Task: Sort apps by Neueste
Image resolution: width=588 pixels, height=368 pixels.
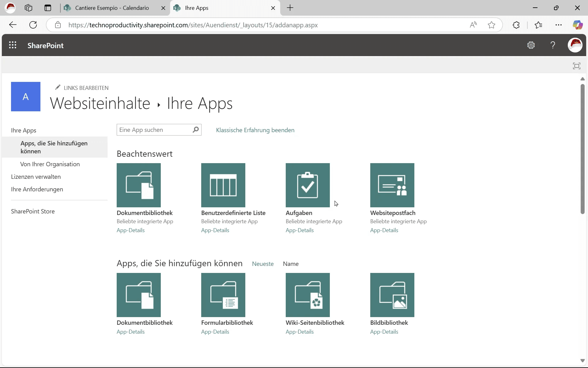Action: 263,264
